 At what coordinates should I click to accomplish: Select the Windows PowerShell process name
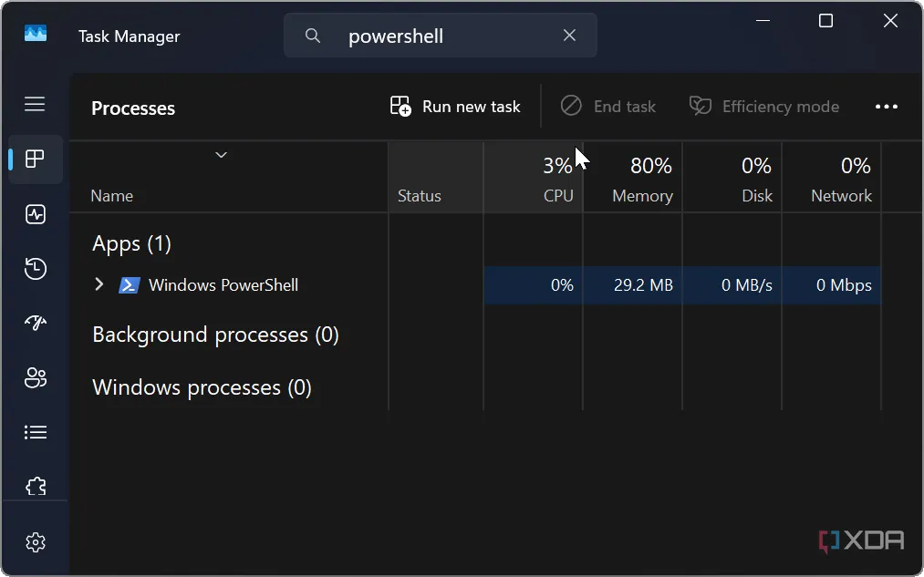coord(223,285)
